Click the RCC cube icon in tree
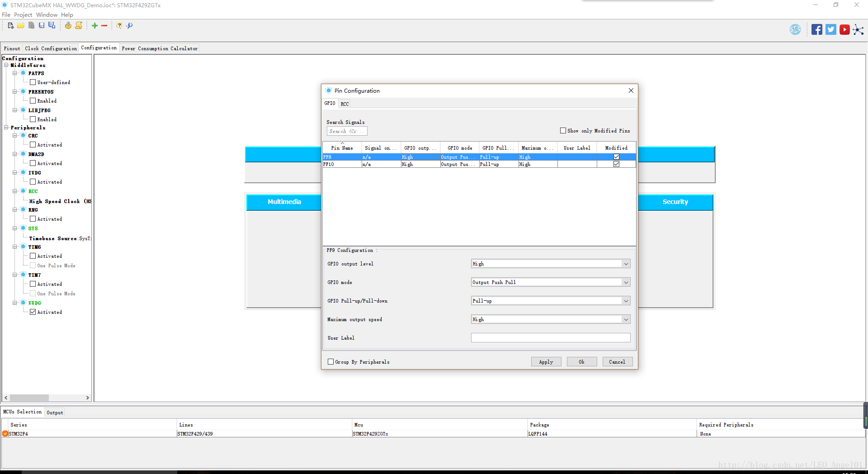The image size is (868, 474). [23, 191]
